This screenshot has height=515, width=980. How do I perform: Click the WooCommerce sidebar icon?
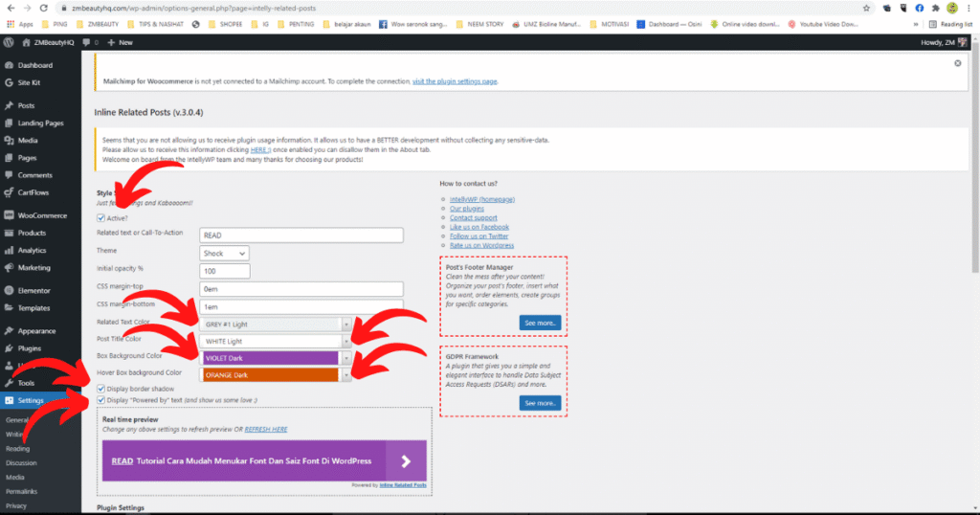coord(9,215)
